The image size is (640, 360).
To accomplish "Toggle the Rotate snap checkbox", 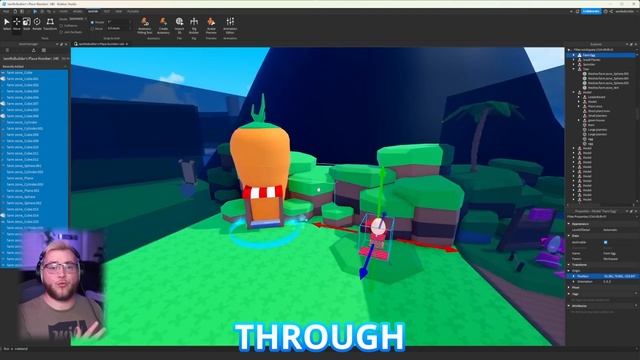I will tap(92, 22).
